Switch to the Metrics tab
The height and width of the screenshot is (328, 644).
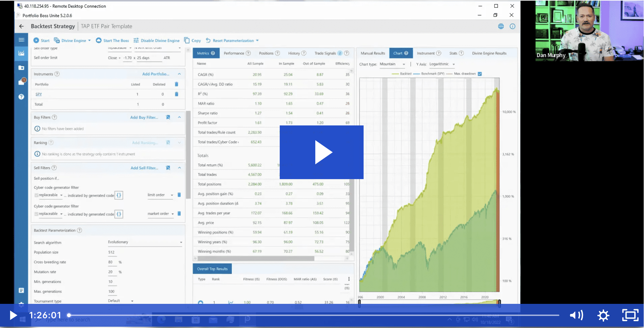(206, 53)
